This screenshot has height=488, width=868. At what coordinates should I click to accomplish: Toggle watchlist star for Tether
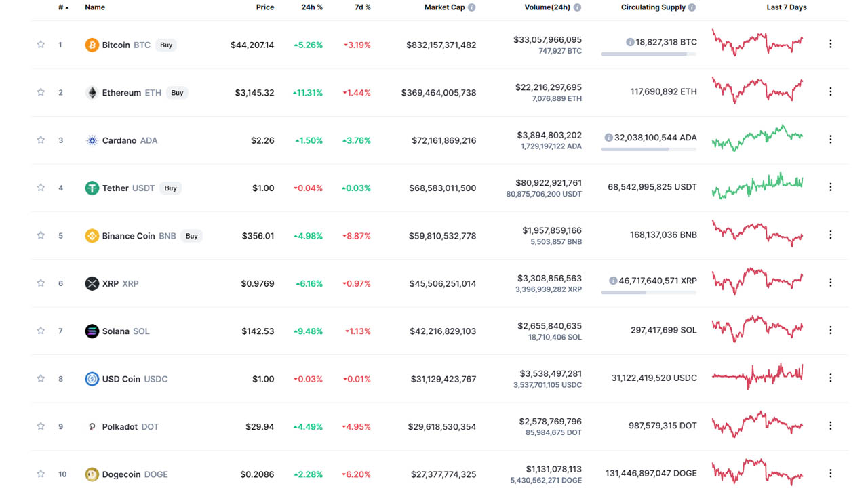click(41, 188)
